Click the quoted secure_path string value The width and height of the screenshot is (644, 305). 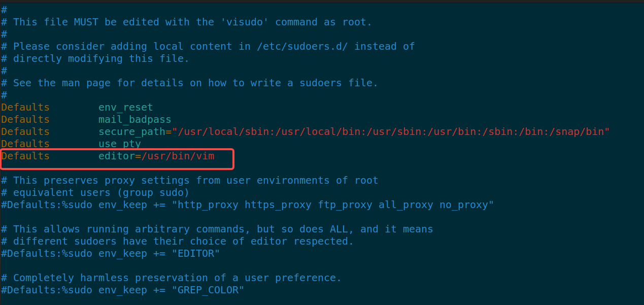click(x=391, y=132)
